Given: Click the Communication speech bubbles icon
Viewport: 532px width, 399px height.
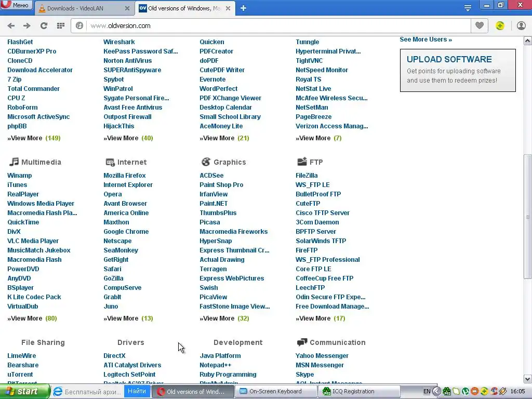Looking at the screenshot, I should (x=302, y=342).
